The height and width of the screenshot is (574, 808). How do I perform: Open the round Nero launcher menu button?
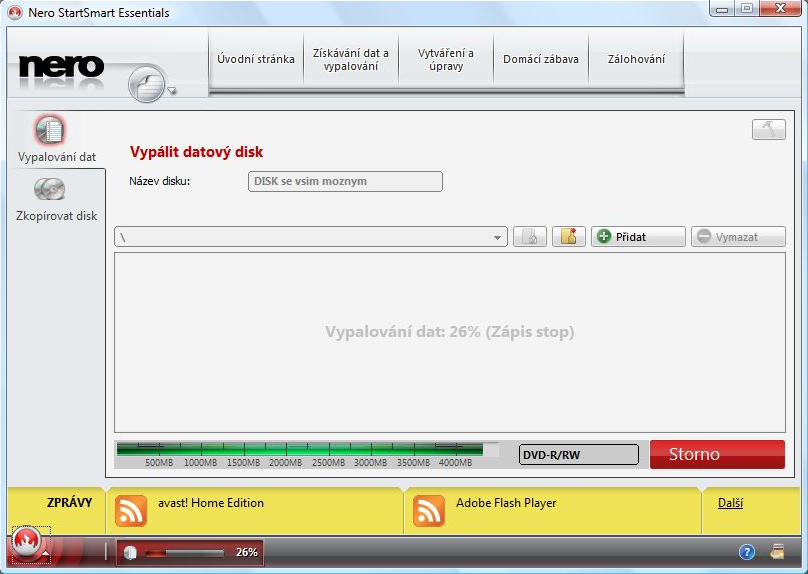(x=148, y=83)
